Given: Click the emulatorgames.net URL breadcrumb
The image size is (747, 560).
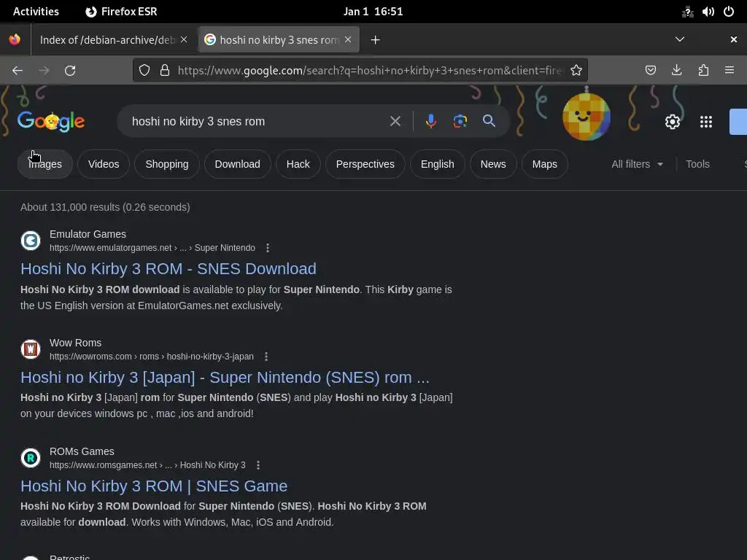Looking at the screenshot, I should click(x=152, y=248).
